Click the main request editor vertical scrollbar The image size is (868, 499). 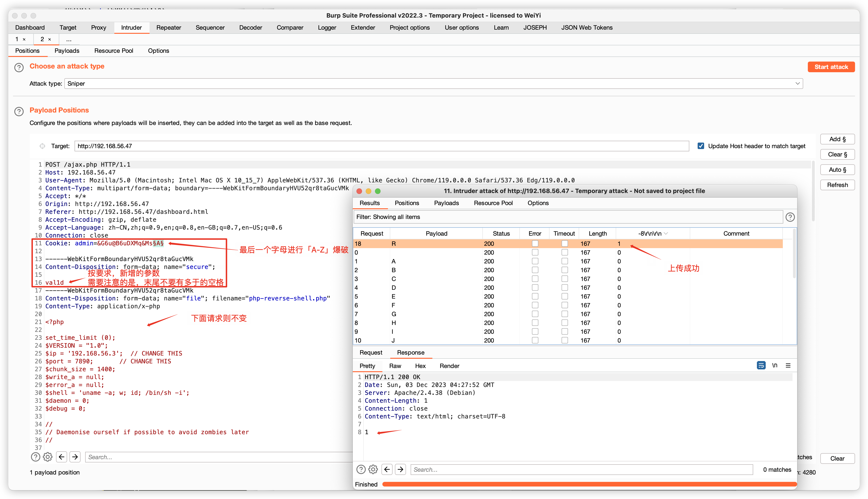[x=813, y=190]
